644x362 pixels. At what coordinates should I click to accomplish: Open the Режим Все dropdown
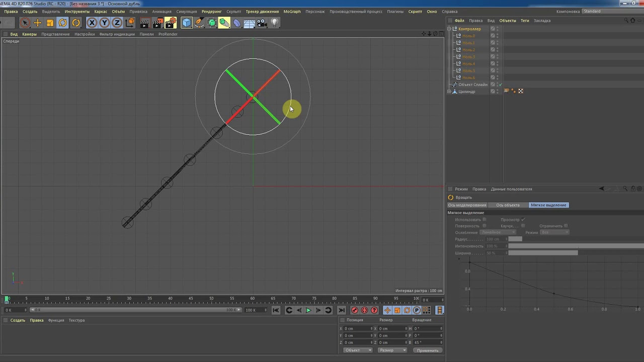coord(554,232)
